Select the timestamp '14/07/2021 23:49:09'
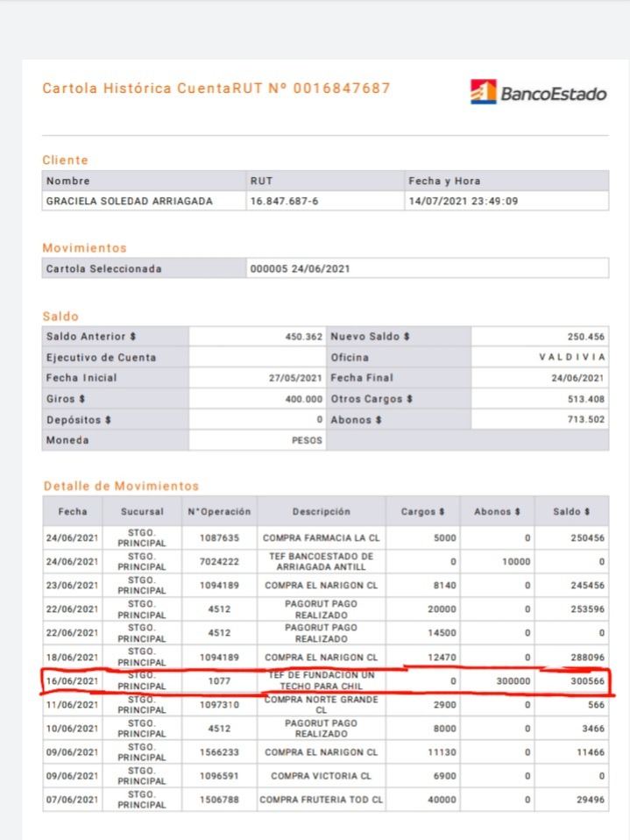The width and height of the screenshot is (630, 840). pyautogui.click(x=463, y=202)
